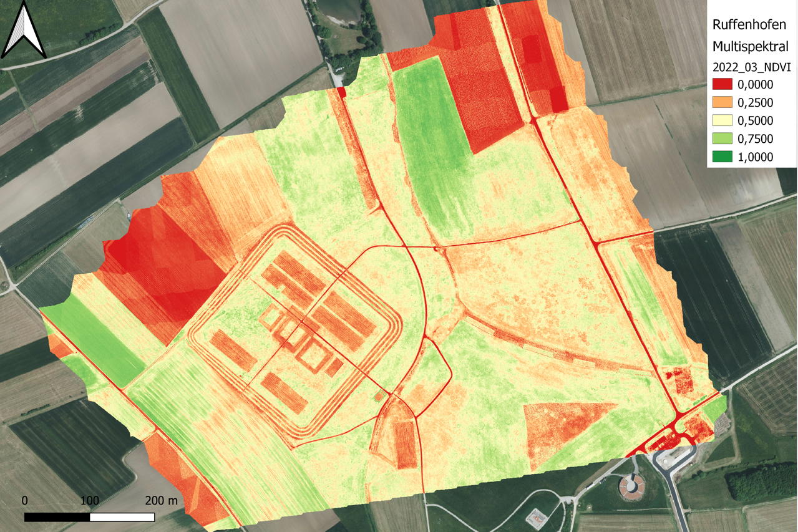Click the scale bar label '200 m'
798x532 pixels.
tap(161, 501)
